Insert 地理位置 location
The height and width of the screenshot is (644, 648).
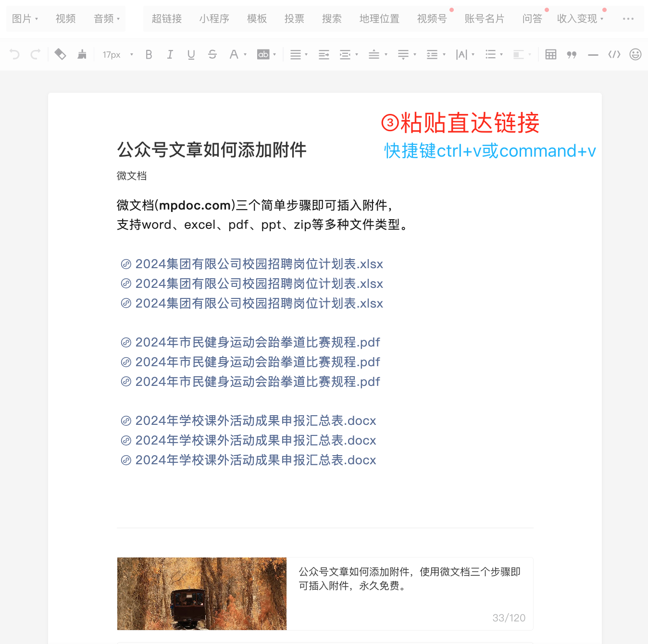(379, 19)
